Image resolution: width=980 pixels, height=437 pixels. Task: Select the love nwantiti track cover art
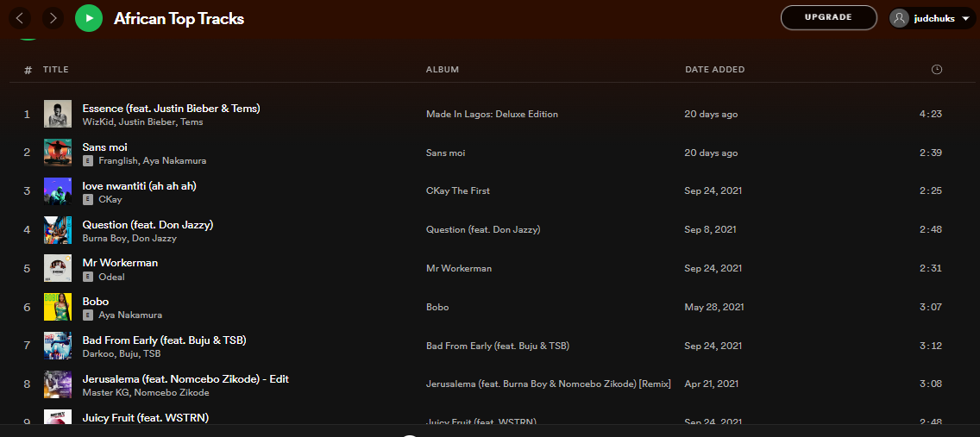(x=58, y=191)
